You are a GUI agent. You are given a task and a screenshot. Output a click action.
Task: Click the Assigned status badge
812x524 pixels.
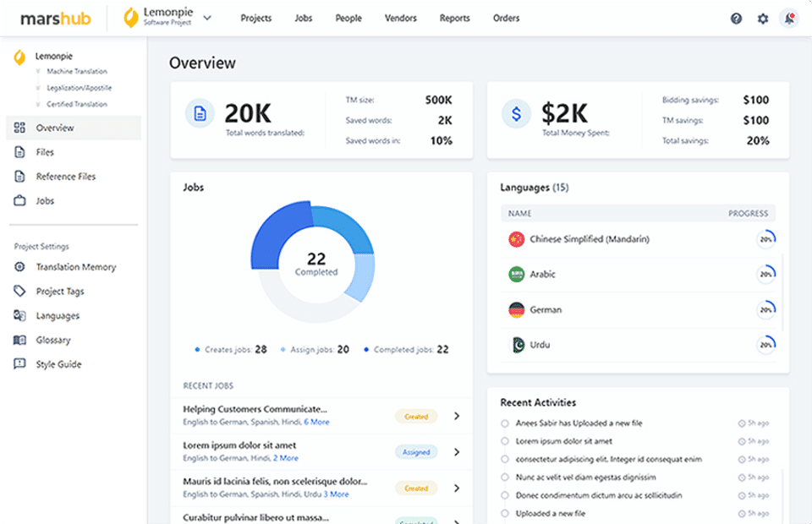tap(416, 452)
